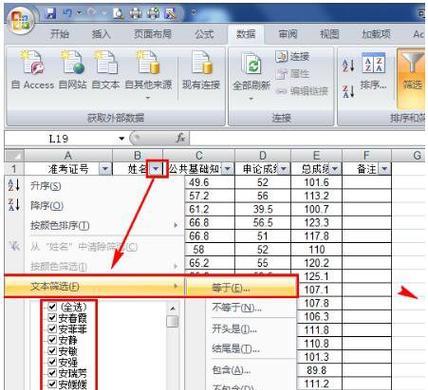Switch to the 公式 ribbon tab
Viewport: 428px width, 390px height.
204,34
